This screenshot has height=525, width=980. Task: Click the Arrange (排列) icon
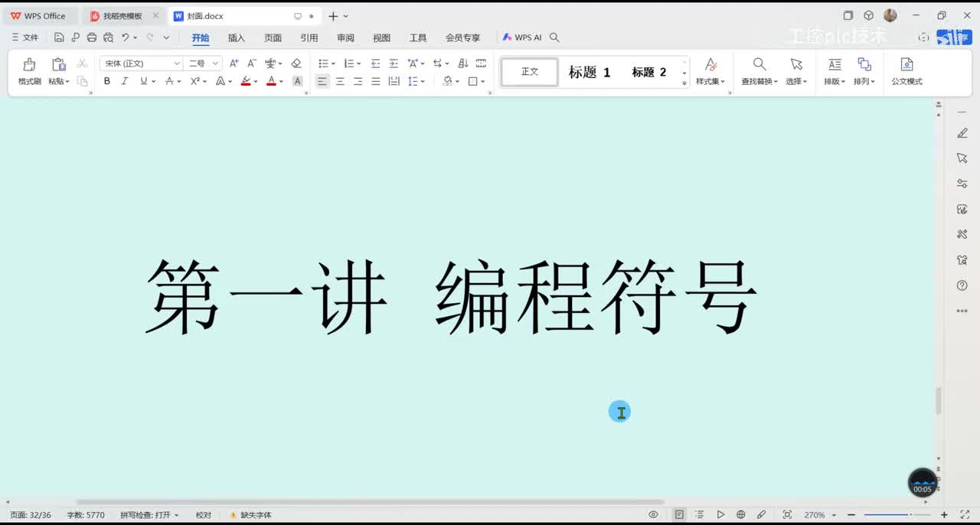864,64
